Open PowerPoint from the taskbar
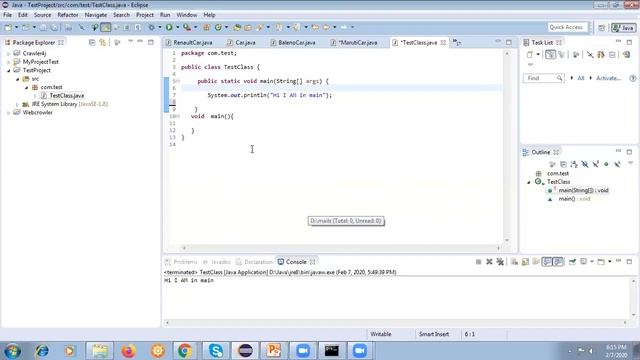Image resolution: width=640 pixels, height=360 pixels. click(x=273, y=351)
